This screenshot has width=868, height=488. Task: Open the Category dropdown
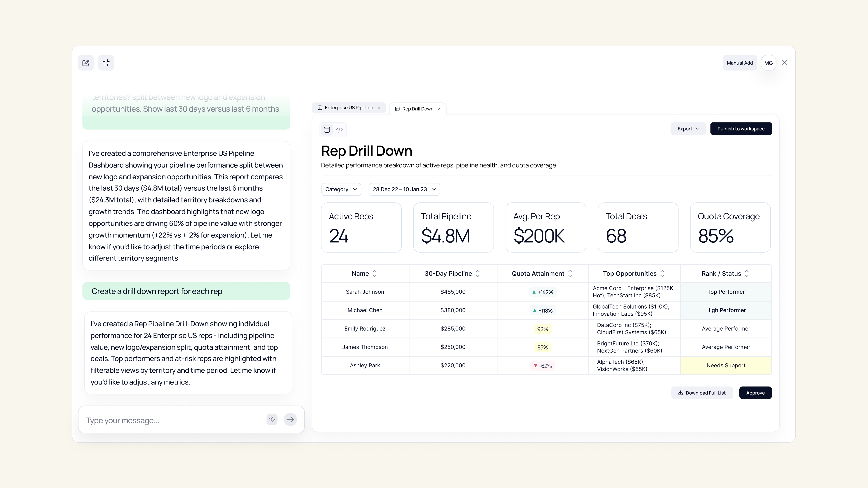click(341, 189)
